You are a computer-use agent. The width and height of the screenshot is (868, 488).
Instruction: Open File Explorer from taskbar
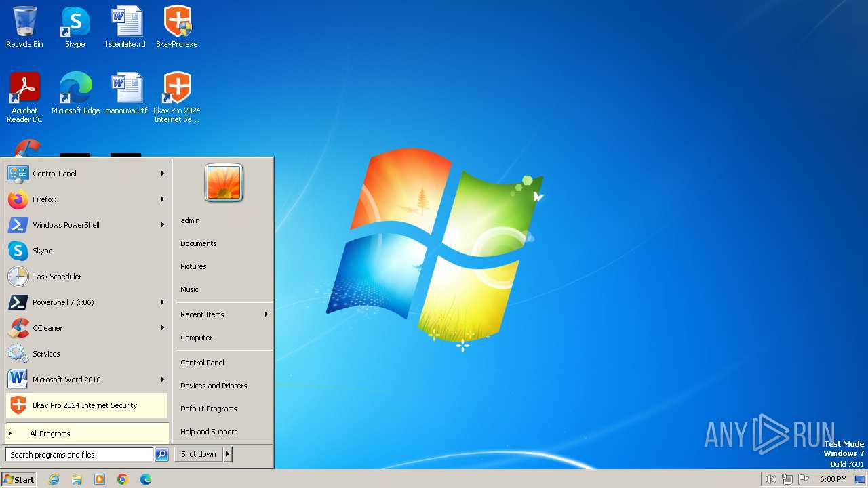(x=77, y=479)
